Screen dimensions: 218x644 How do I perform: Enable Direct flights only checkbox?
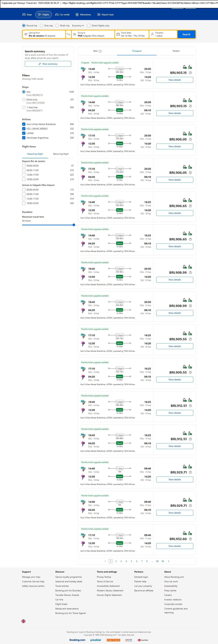point(89,26)
